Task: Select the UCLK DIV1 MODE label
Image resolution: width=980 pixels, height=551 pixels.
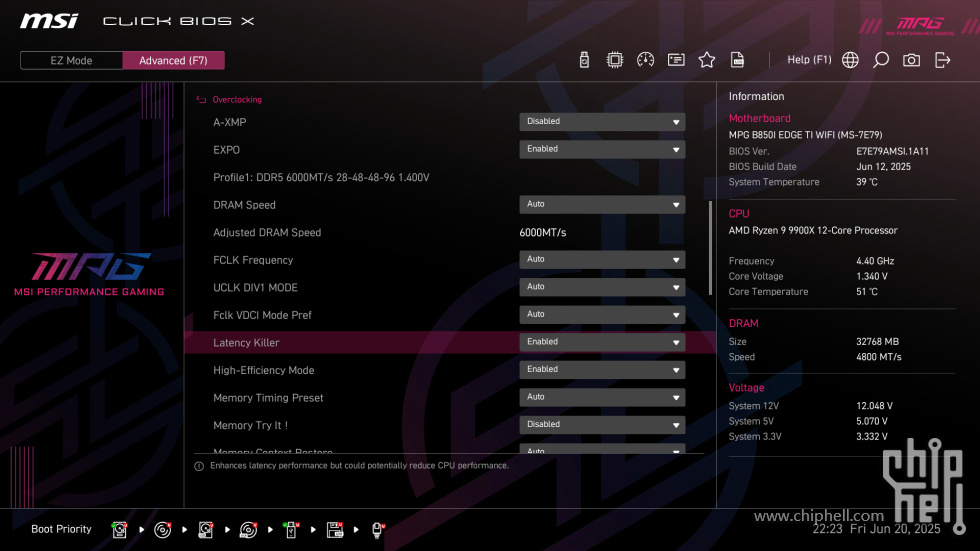Action: click(255, 287)
